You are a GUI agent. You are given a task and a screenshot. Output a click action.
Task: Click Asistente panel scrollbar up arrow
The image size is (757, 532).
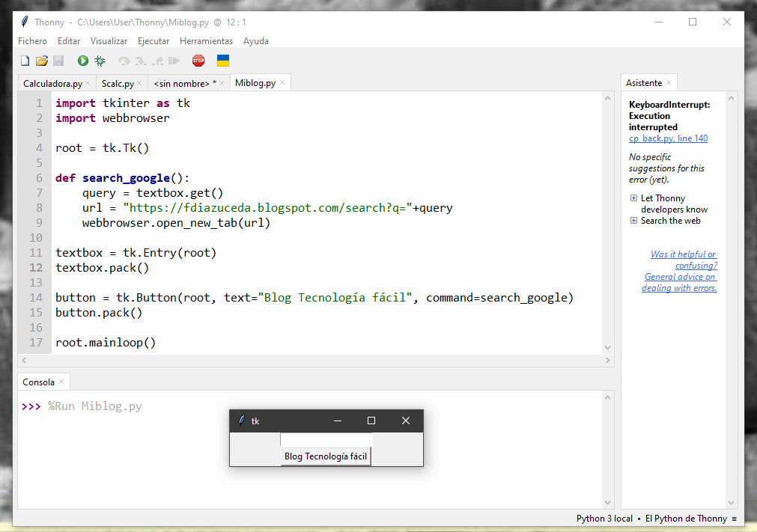[x=731, y=98]
